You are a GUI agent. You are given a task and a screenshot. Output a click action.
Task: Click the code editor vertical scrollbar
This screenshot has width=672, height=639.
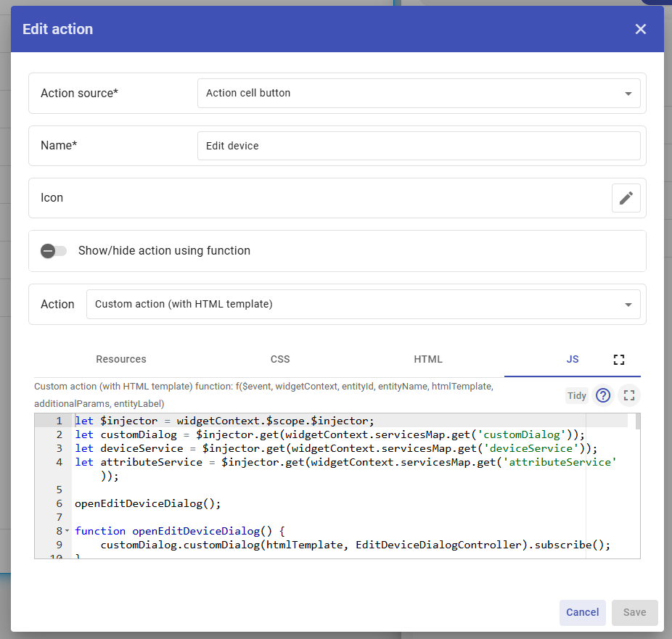[638, 422]
